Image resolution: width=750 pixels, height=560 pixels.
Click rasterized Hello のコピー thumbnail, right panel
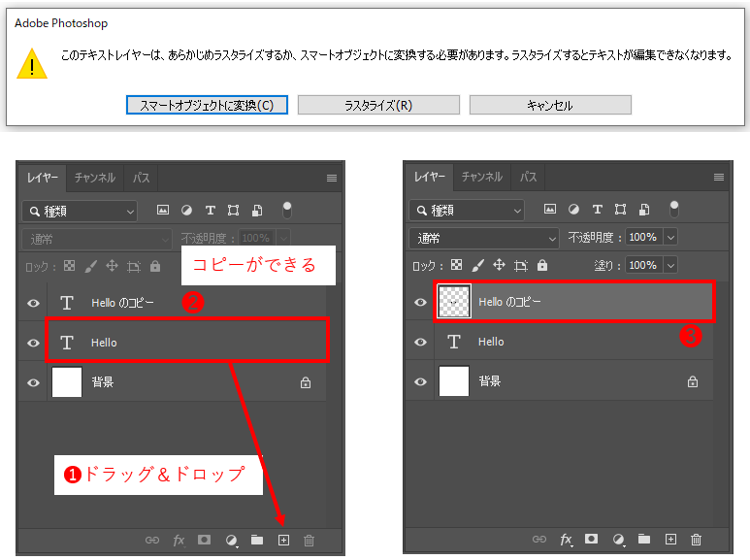pyautogui.click(x=454, y=301)
